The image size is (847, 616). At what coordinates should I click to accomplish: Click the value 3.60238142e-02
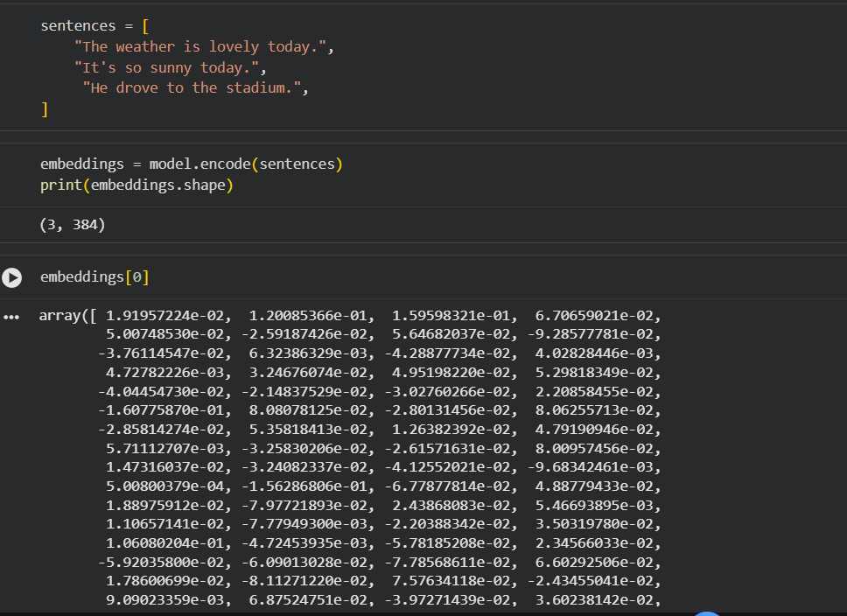point(594,600)
